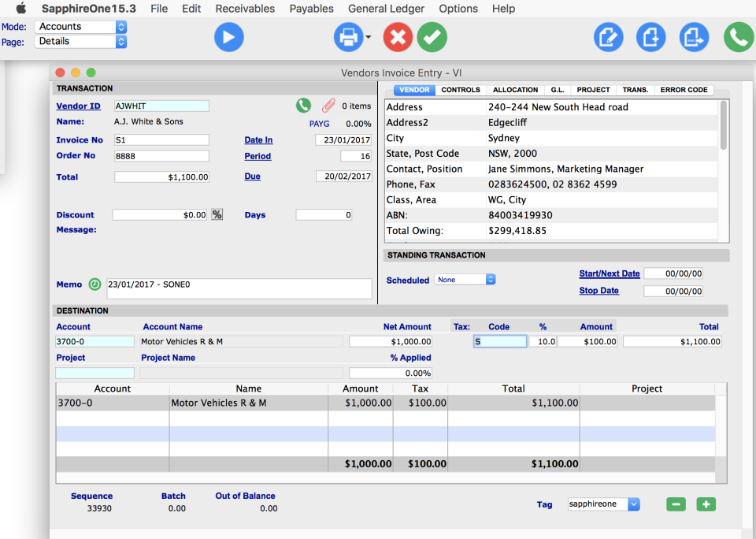The height and width of the screenshot is (539, 756).
Task: Switch to the TRANS. tab
Action: tap(636, 90)
